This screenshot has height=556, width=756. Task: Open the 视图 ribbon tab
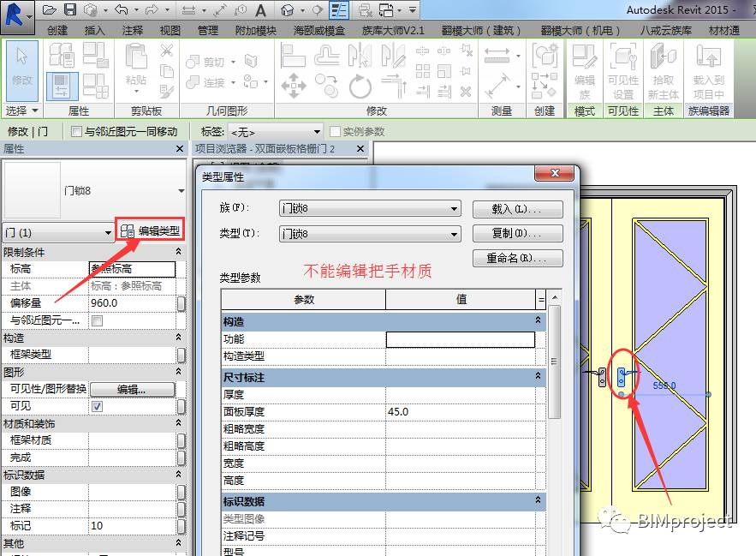point(170,30)
